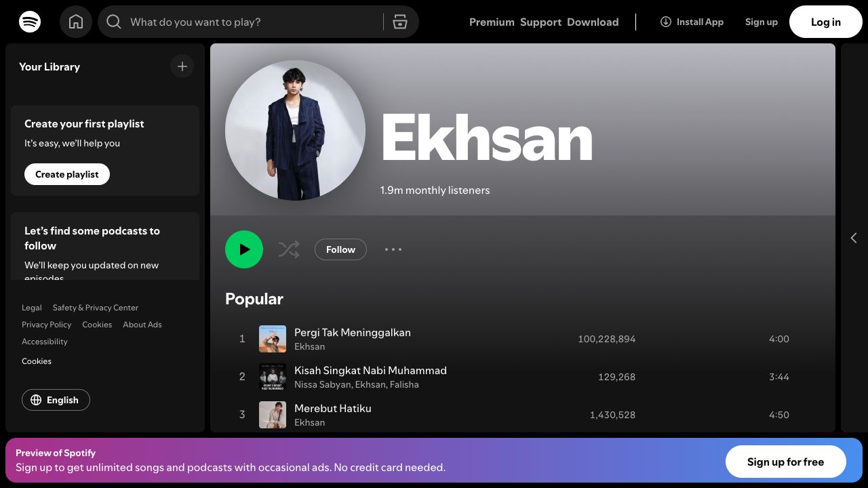Click Kisah Singkat Nabi Muhammad cover art
Screen dimensions: 868x488
pyautogui.click(x=273, y=377)
